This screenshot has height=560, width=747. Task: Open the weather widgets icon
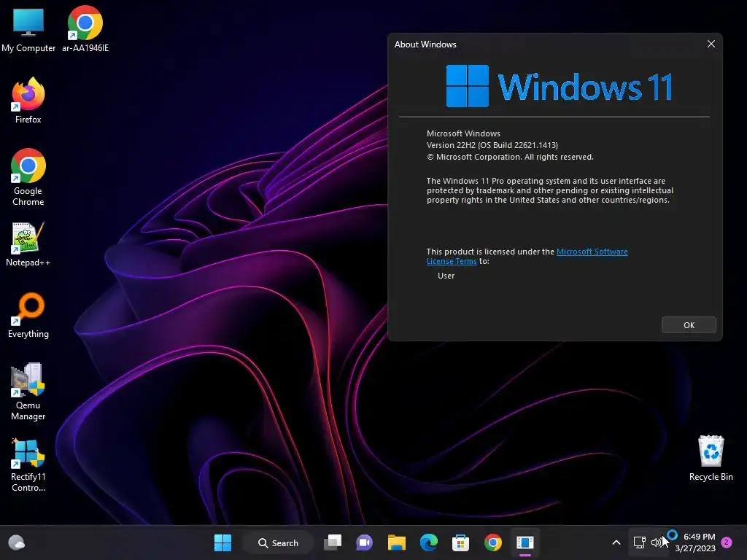pyautogui.click(x=17, y=542)
